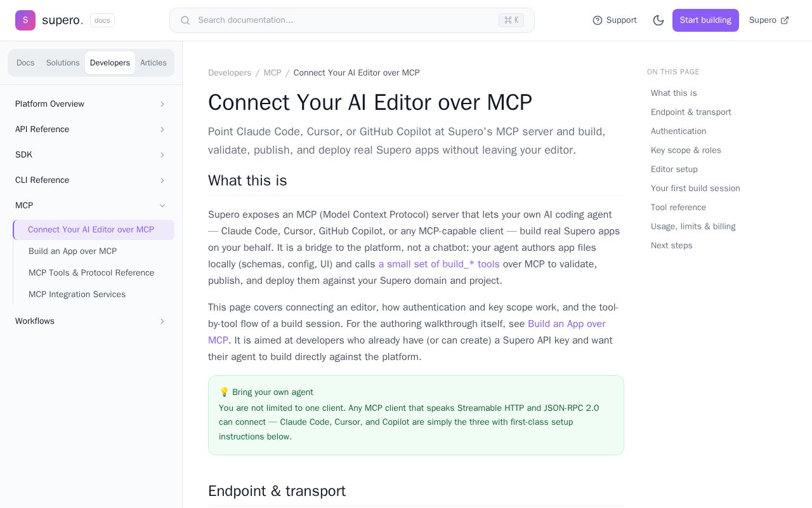
Task: Open the Supero external site link
Action: pyautogui.click(x=769, y=20)
